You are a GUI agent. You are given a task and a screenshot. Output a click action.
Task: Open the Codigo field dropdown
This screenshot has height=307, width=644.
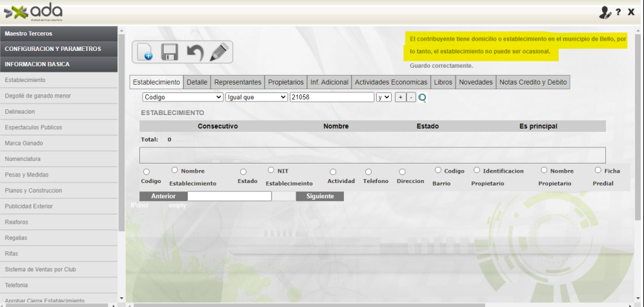pyautogui.click(x=183, y=97)
